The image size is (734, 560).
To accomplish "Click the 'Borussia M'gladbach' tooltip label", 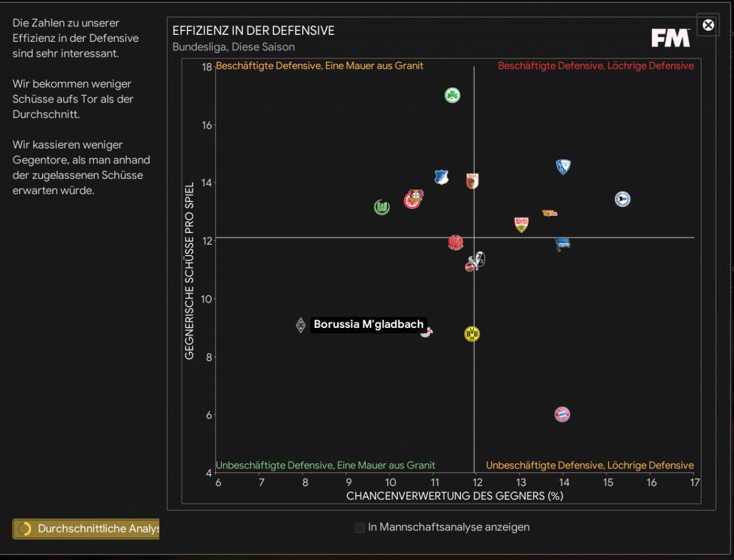I will click(x=369, y=324).
